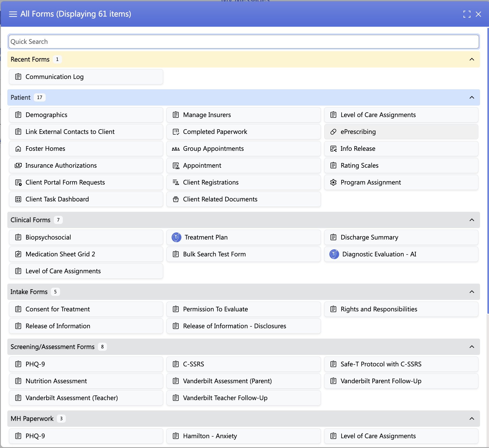Collapse the Recent Forms section
The image size is (489, 448).
pyautogui.click(x=472, y=59)
